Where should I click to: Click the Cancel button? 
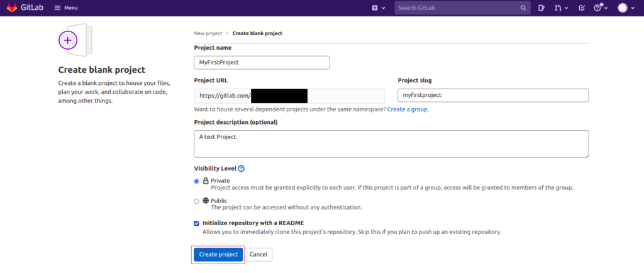[x=258, y=255]
